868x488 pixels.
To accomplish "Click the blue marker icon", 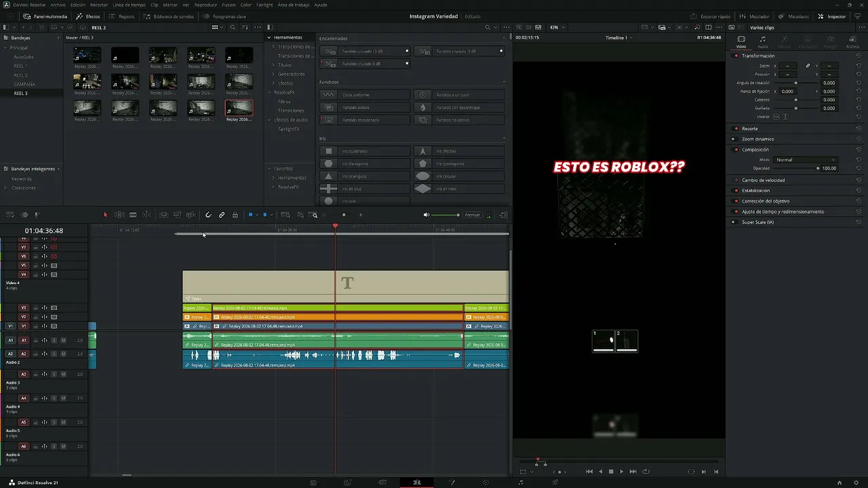I will (265, 215).
